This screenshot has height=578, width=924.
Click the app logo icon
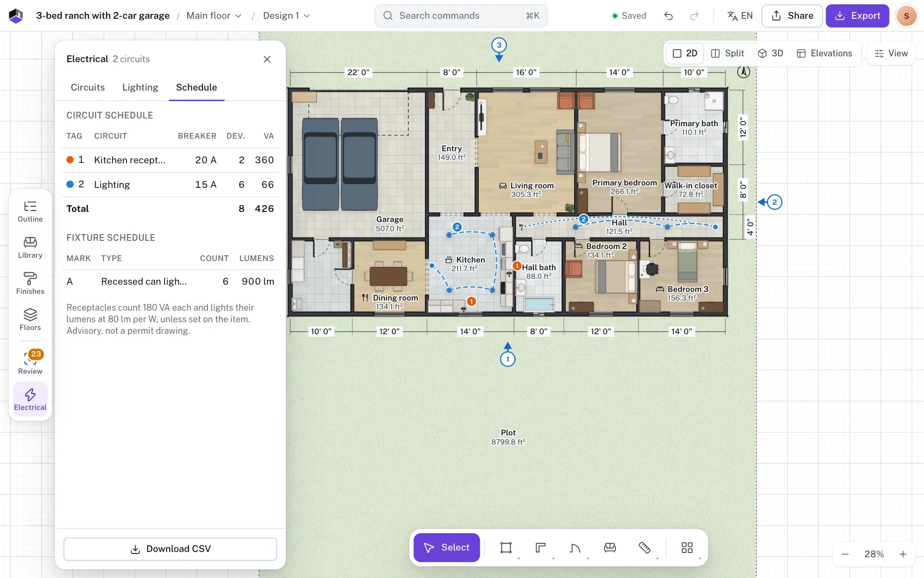16,16
